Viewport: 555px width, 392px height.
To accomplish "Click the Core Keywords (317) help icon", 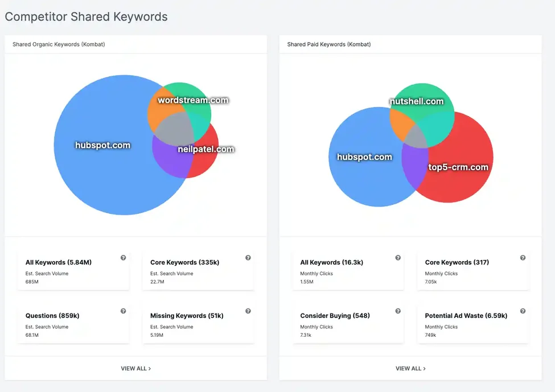I will point(522,257).
